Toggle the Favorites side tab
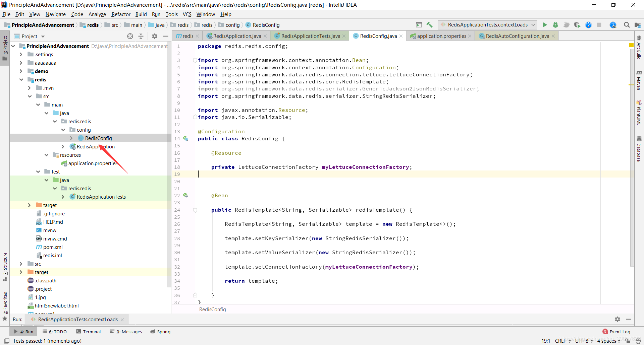The height and width of the screenshot is (345, 644). click(5, 306)
